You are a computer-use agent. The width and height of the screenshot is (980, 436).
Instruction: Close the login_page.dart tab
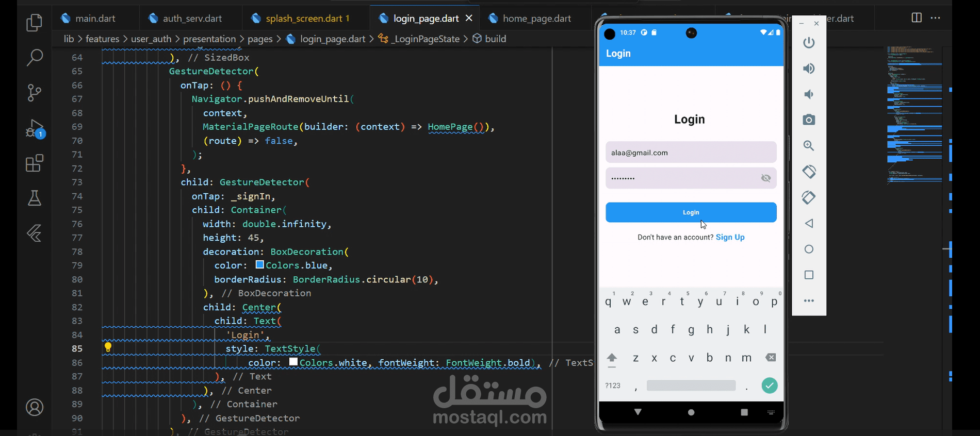click(469, 18)
